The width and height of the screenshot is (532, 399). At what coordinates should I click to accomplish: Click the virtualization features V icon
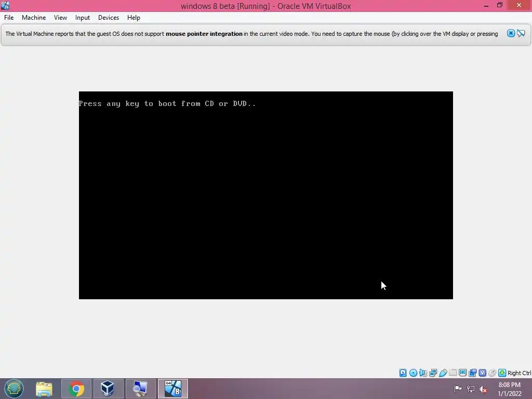pyautogui.click(x=482, y=373)
